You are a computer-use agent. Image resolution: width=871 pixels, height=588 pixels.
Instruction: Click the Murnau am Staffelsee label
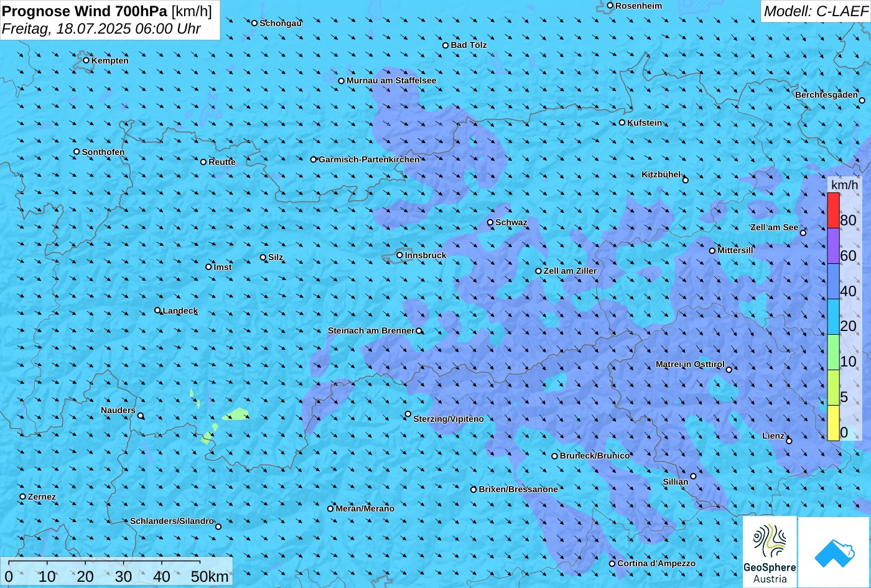(x=391, y=80)
